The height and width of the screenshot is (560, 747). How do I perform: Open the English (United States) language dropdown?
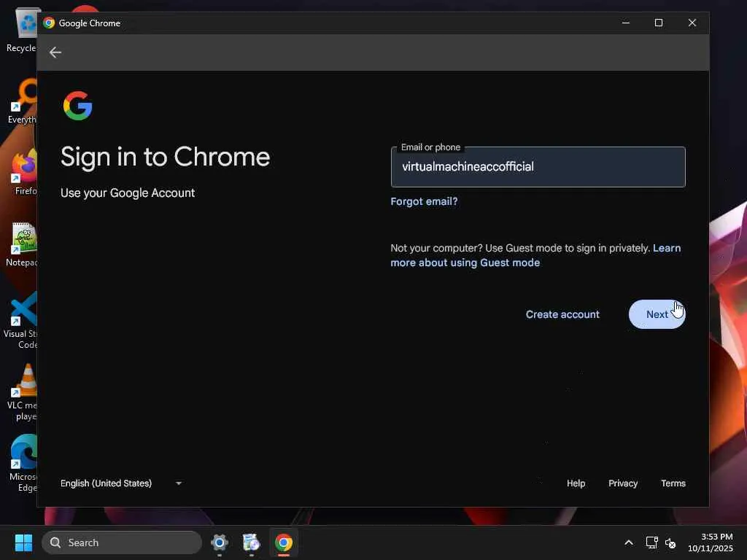[122, 483]
